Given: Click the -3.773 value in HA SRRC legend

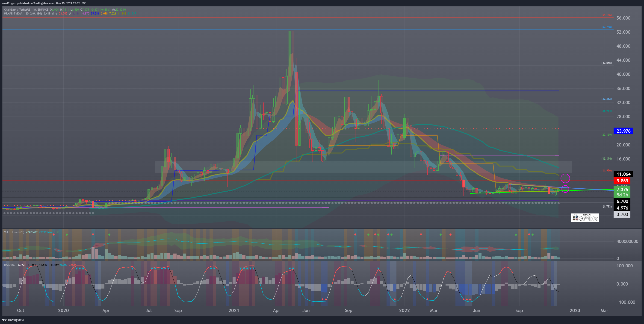Looking at the screenshot, I should (21, 265).
